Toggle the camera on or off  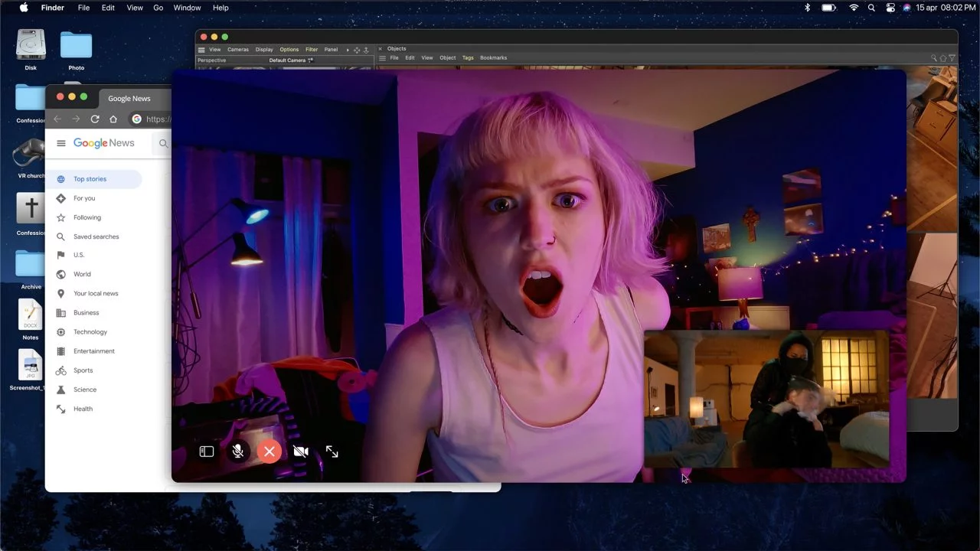(301, 452)
